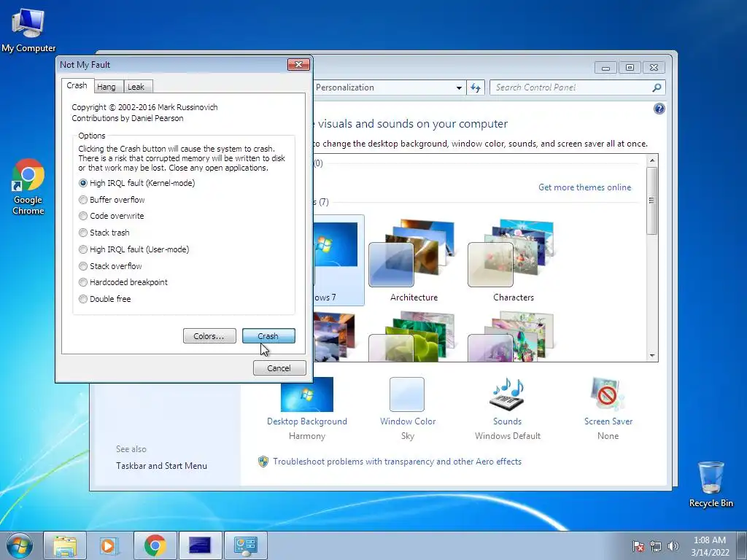Close the Not My Fault dialog
The width and height of the screenshot is (747, 560).
tap(298, 64)
